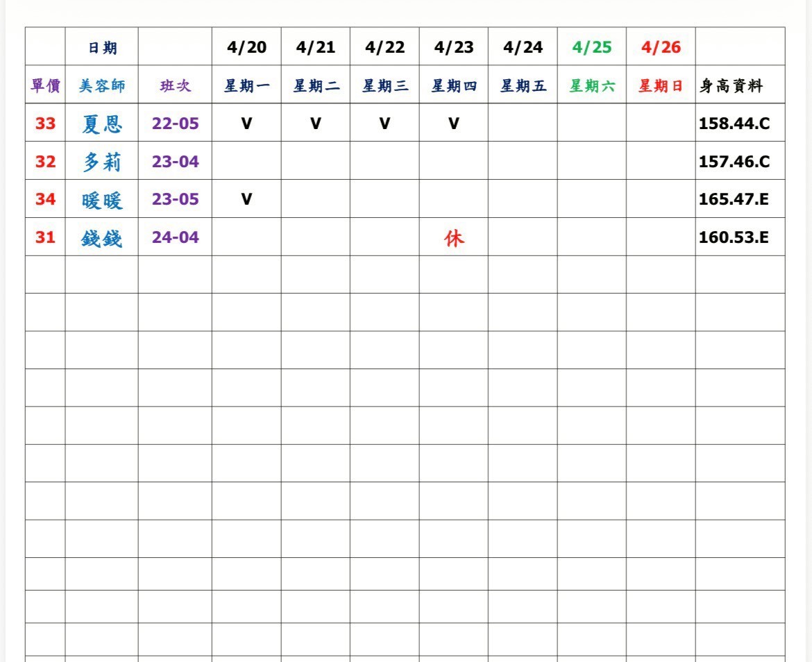This screenshot has height=662, width=812.
Task: Click the 美容師 column header
Action: (102, 86)
